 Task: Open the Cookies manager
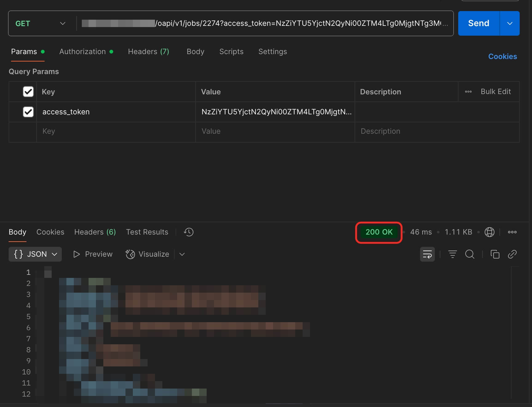[502, 56]
